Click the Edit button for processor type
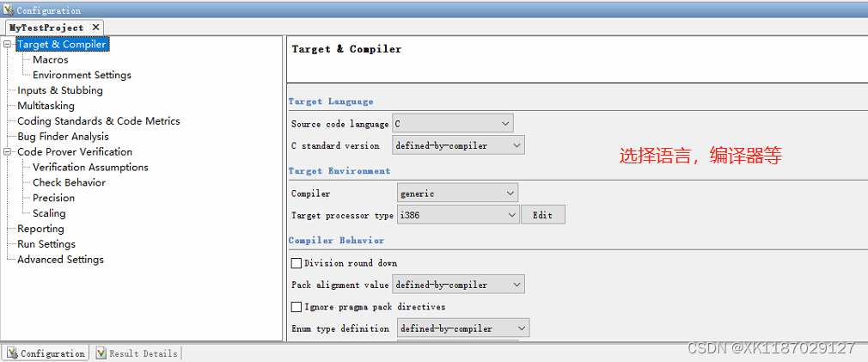Screen dimensions: 868x362 pos(542,215)
